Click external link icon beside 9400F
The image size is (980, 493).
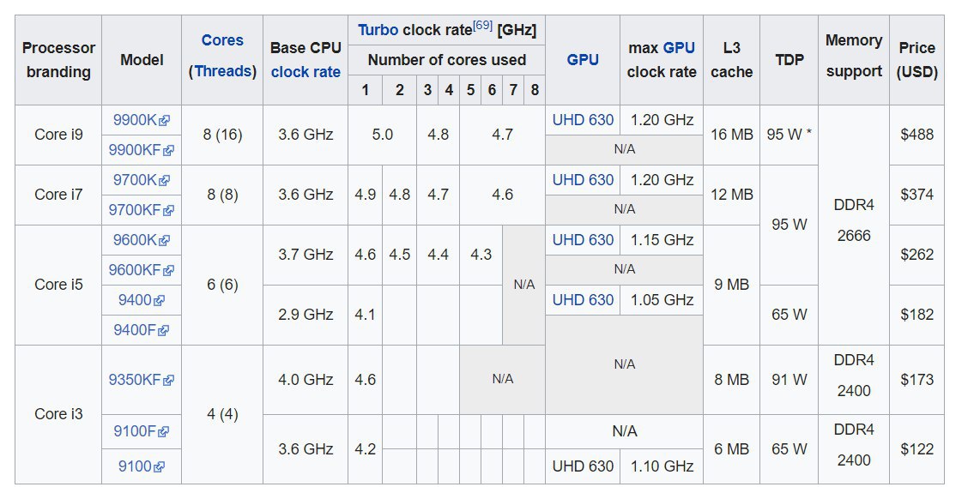164,331
